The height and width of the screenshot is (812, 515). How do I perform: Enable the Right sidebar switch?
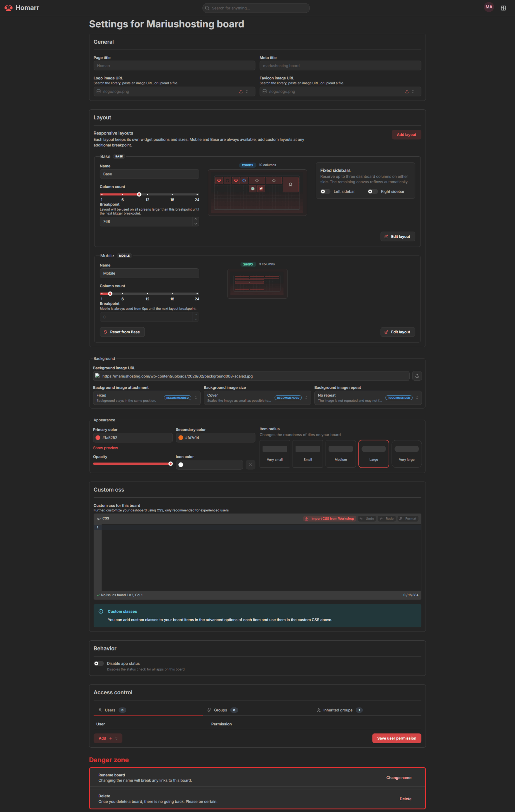[x=372, y=192]
